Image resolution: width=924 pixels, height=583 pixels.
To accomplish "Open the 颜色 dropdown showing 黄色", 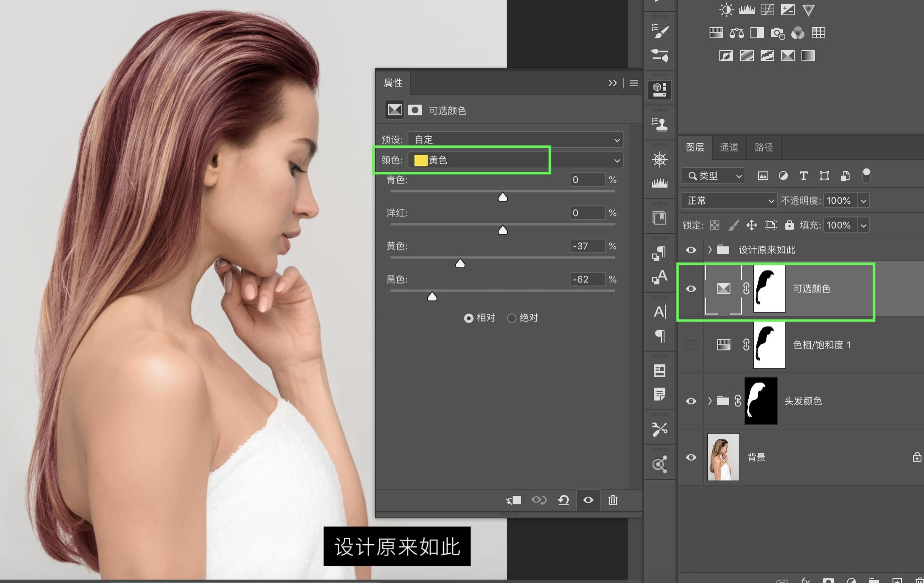I will coord(516,160).
